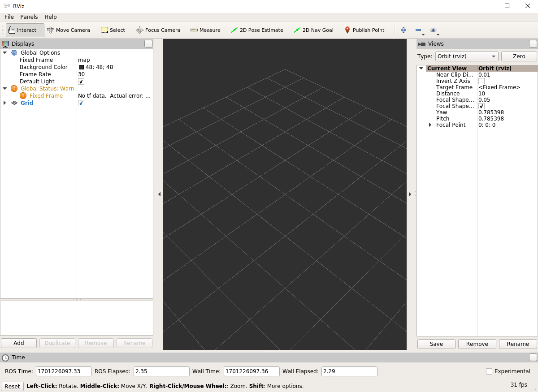Click the Grid display icon
Screen dimensions: 538x392
tap(14, 103)
